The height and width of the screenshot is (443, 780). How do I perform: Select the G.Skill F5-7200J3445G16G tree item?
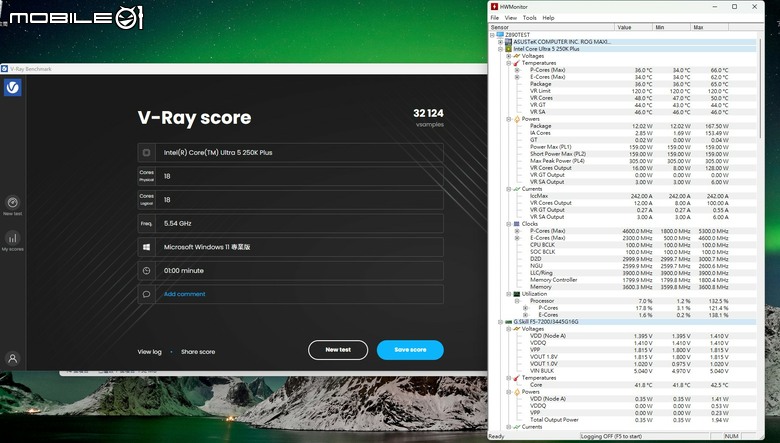[x=546, y=322]
